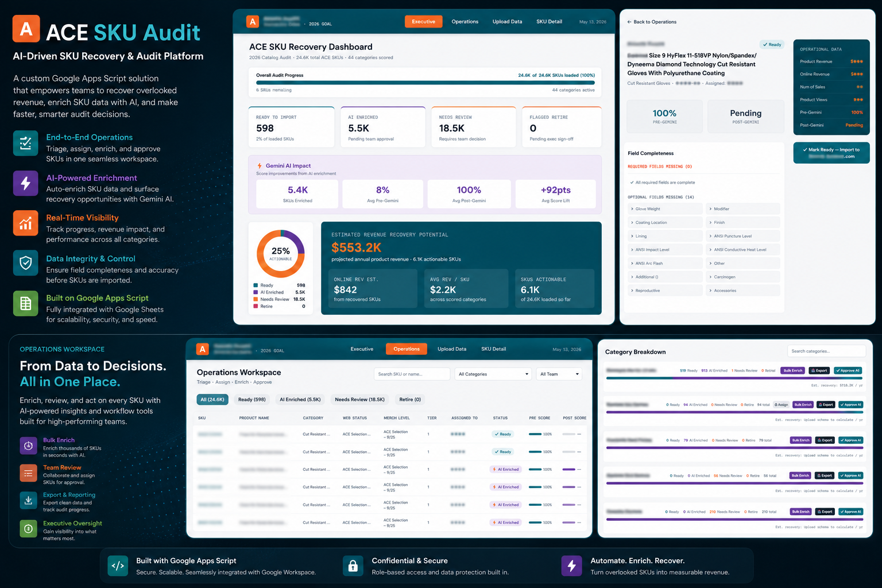The image size is (882, 588).
Task: Click the progress bar of the 56 total category
Action: tap(734, 483)
